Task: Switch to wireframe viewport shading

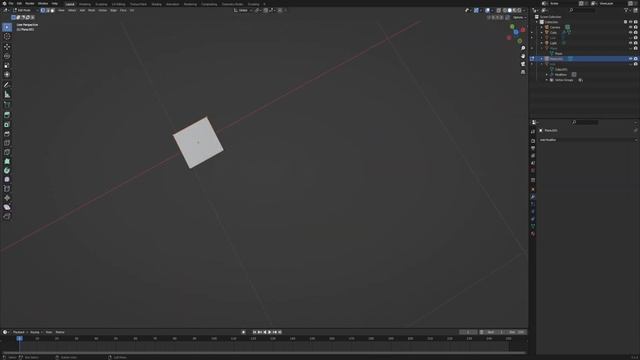Action: pyautogui.click(x=505, y=10)
